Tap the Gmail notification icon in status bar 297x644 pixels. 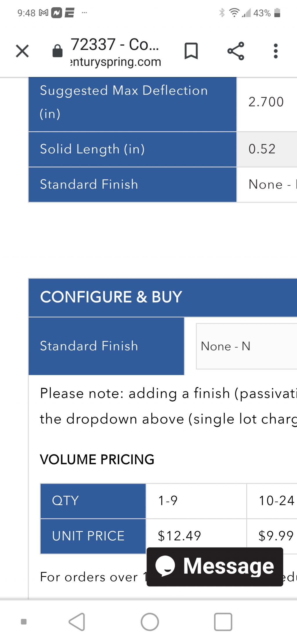tap(44, 13)
